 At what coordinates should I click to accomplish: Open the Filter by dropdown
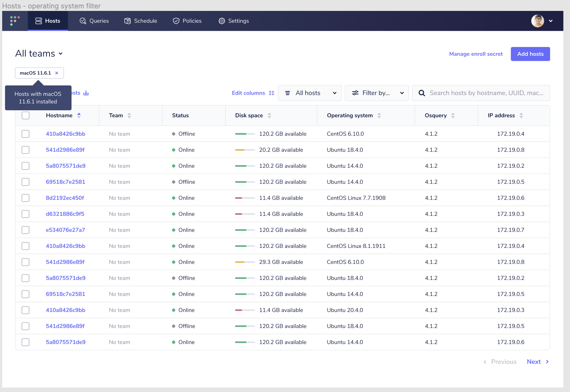click(x=377, y=93)
